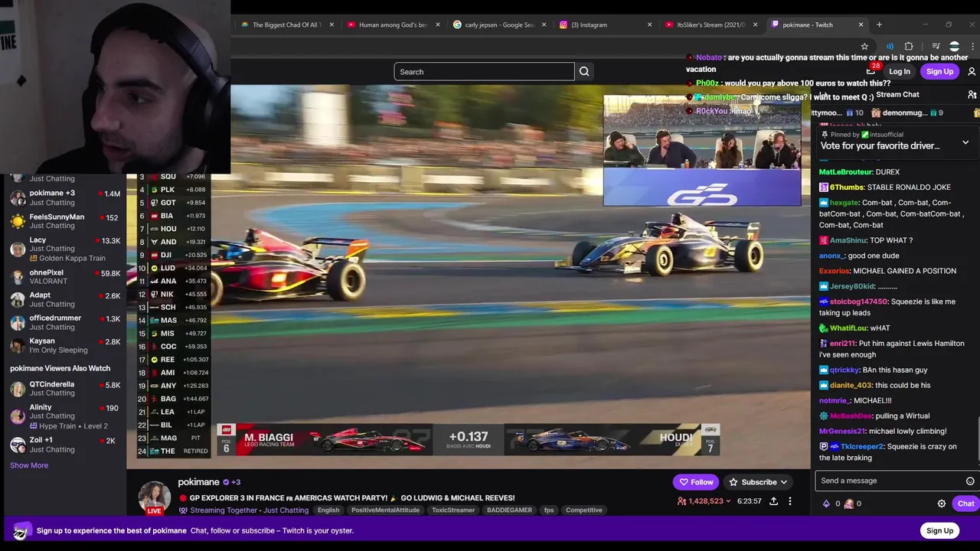Click Sign Up in the bottom banner
This screenshot has width=980, height=551.
click(x=939, y=530)
